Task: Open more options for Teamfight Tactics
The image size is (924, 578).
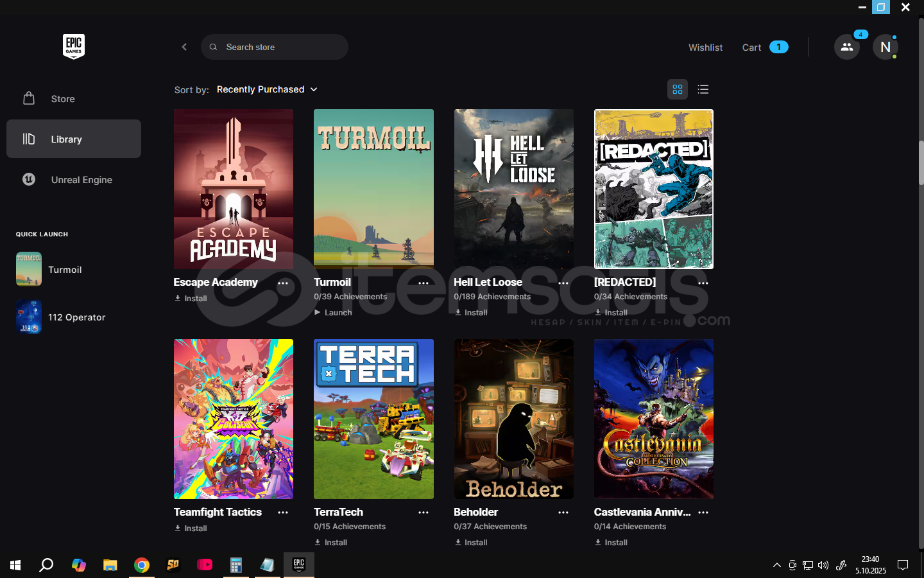Action: pos(283,512)
